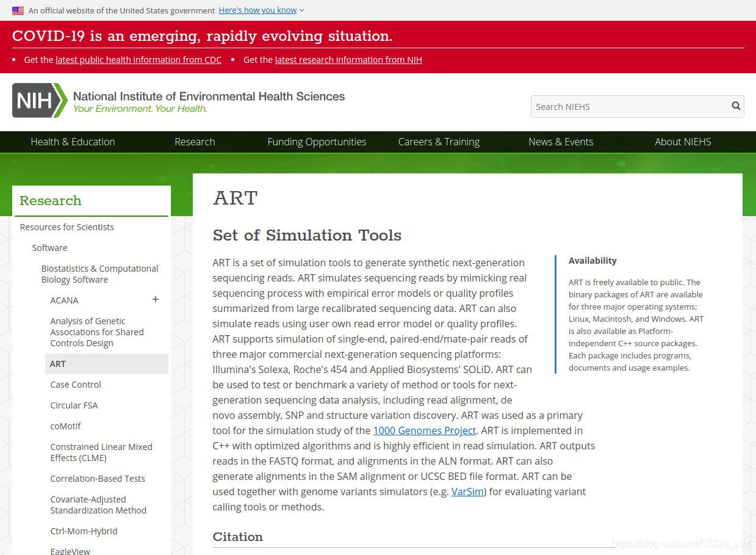Image resolution: width=756 pixels, height=555 pixels.
Task: Open the Funding Opportunities menu
Action: point(317,142)
